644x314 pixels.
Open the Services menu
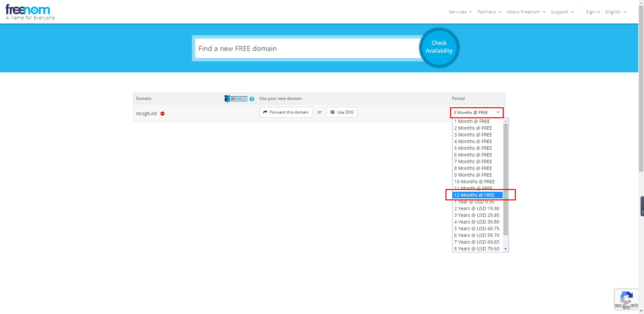pyautogui.click(x=460, y=12)
